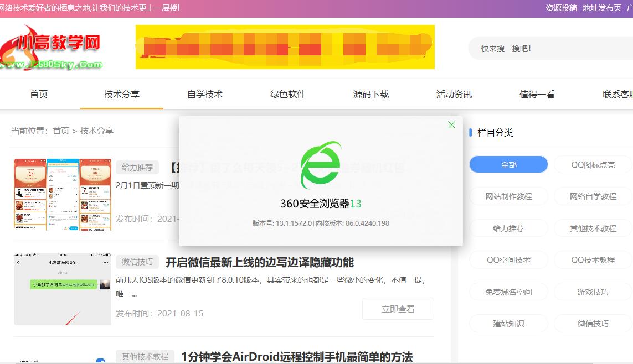Select the QQ技术教程 category
Screen dimensions: 633x364
593,260
